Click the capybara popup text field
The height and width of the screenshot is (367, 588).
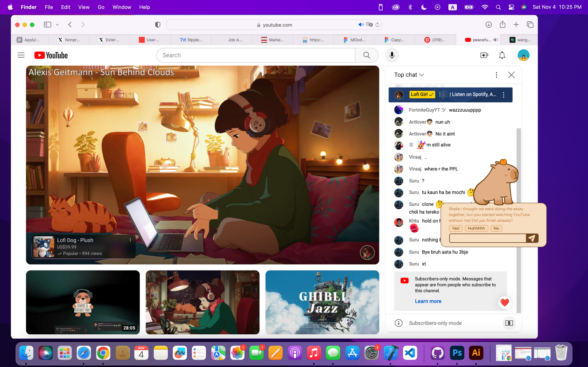pyautogui.click(x=488, y=238)
